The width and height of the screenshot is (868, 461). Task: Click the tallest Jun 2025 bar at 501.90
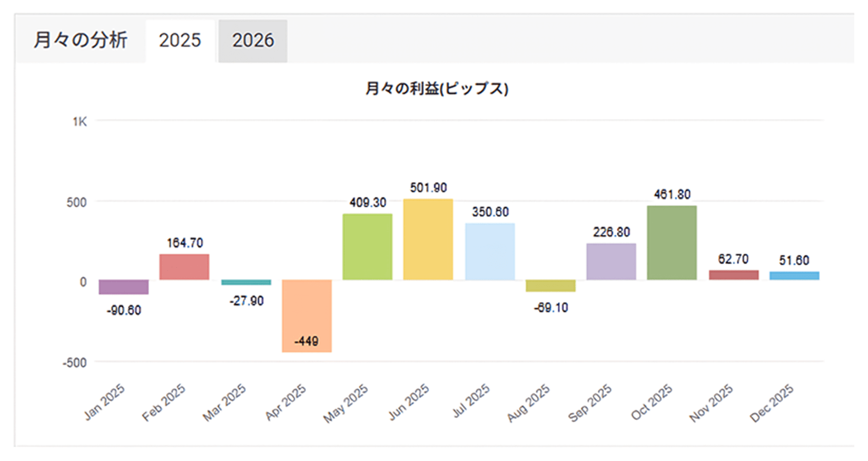(x=428, y=239)
